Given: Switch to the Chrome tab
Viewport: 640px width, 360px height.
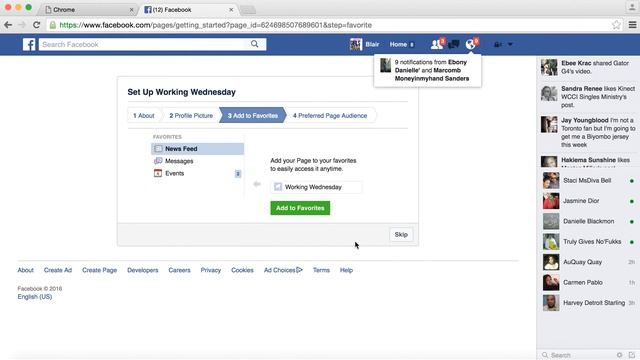Looking at the screenshot, I should [88, 9].
